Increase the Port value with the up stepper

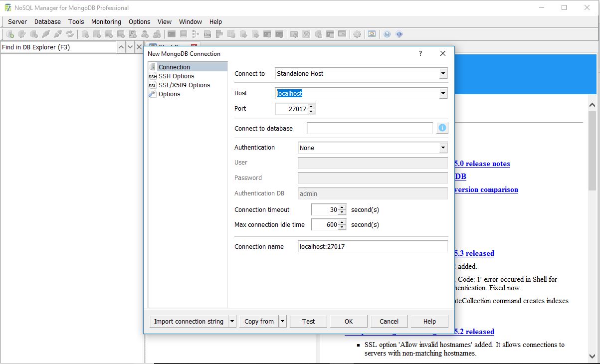tap(312, 106)
